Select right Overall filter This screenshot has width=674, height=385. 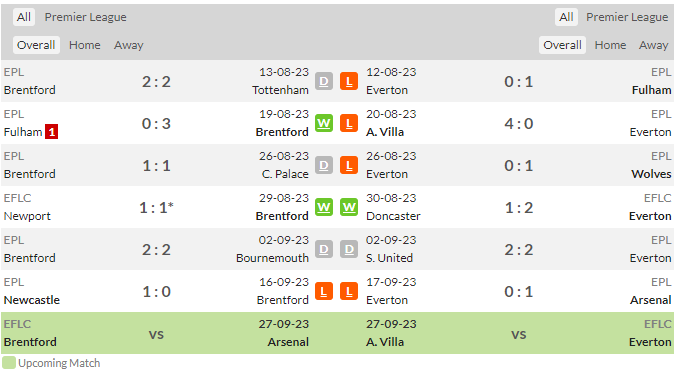click(x=562, y=45)
